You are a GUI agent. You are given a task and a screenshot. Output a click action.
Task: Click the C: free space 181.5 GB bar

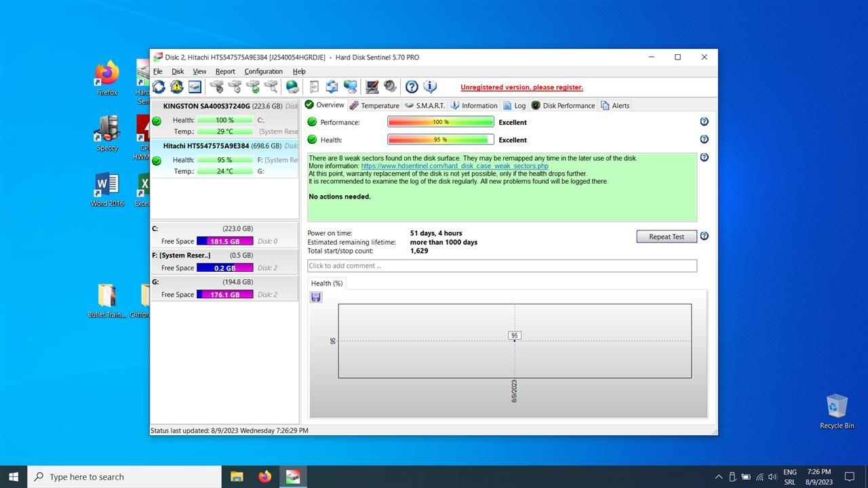coord(224,241)
